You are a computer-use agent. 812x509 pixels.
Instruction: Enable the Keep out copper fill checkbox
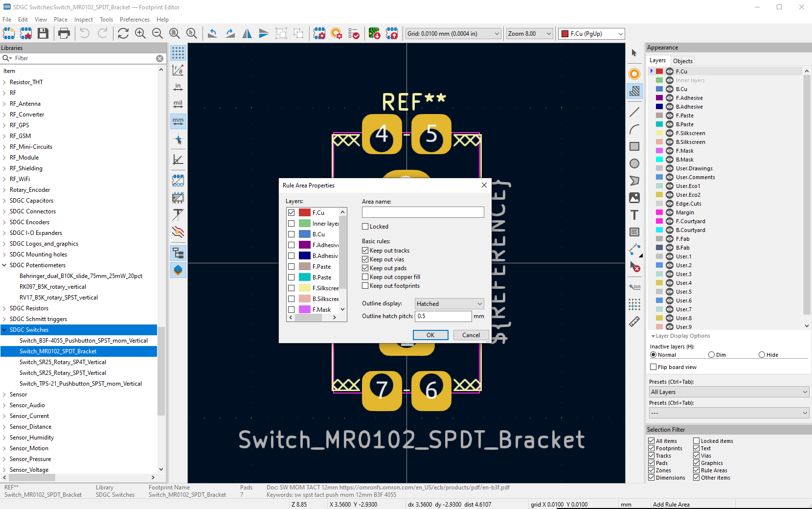pyautogui.click(x=365, y=277)
